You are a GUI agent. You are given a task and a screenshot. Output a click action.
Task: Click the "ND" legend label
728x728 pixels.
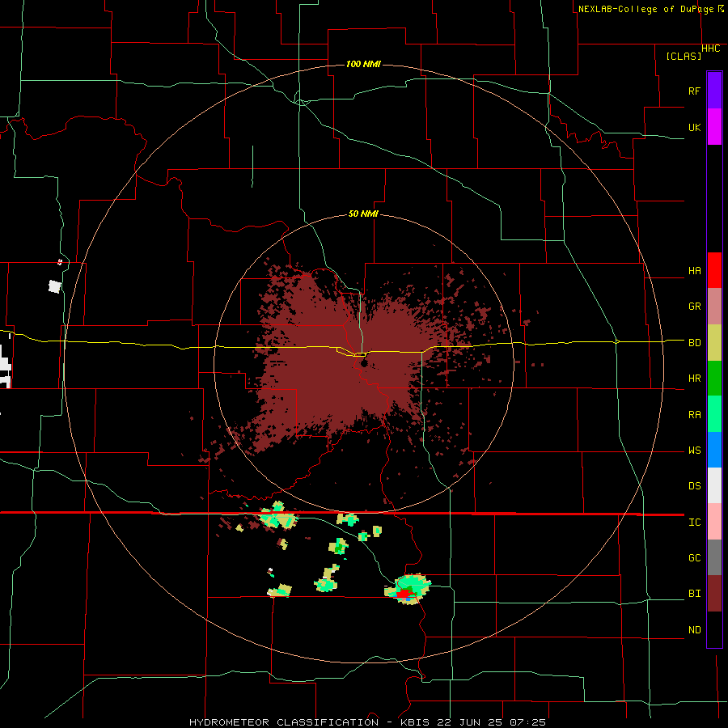tap(694, 630)
